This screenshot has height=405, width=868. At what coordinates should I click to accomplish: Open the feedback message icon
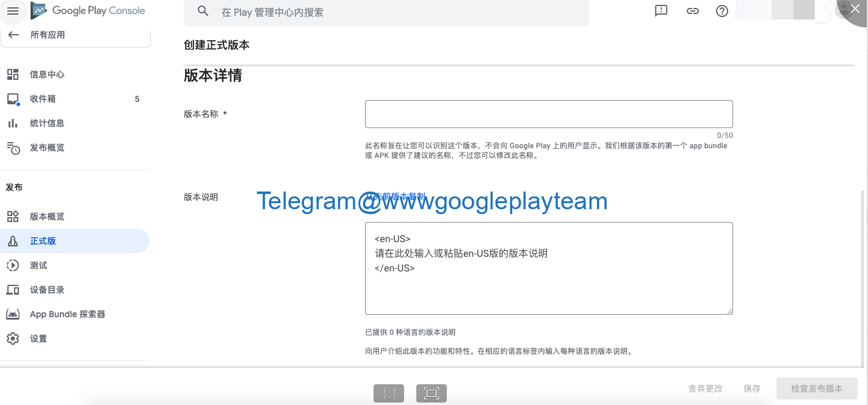(661, 11)
